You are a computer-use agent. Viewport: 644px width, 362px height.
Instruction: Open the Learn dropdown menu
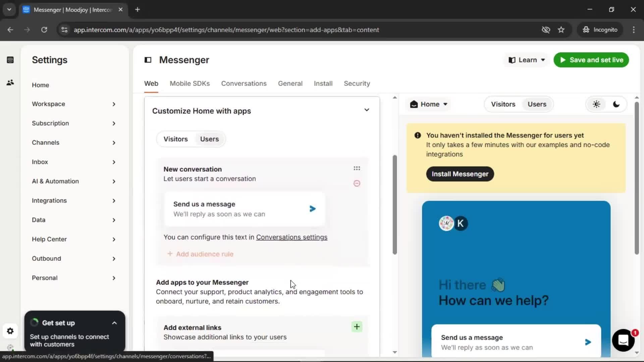[x=527, y=60]
